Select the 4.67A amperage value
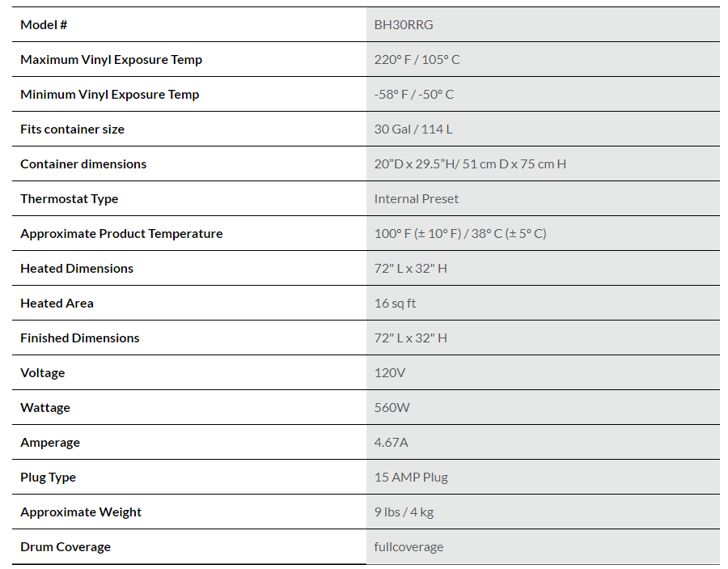The height and width of the screenshot is (569, 728). (392, 443)
